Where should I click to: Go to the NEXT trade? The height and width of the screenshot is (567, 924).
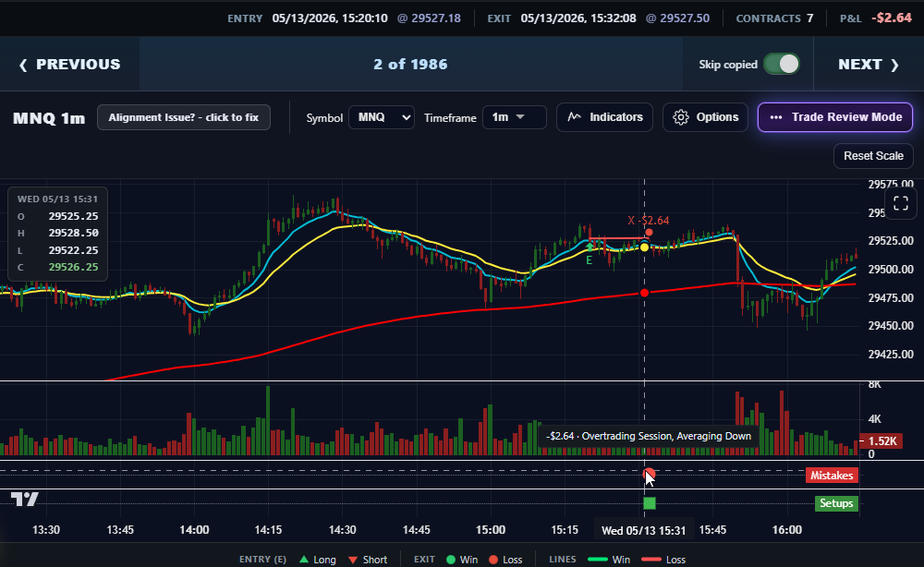(x=869, y=64)
